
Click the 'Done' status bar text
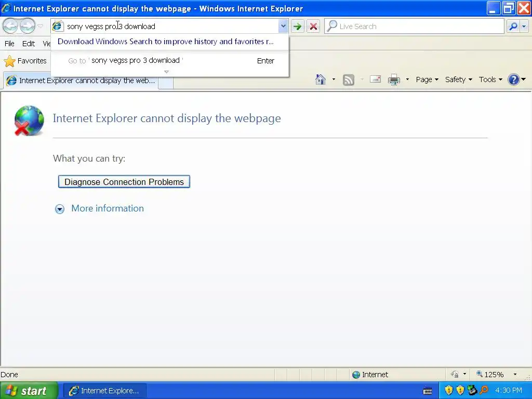click(x=9, y=375)
